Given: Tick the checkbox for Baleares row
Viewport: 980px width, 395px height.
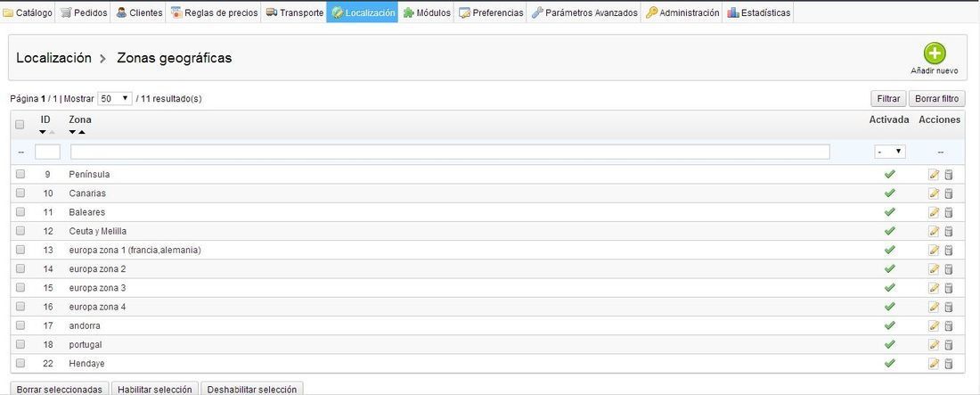Looking at the screenshot, I should click(x=20, y=211).
